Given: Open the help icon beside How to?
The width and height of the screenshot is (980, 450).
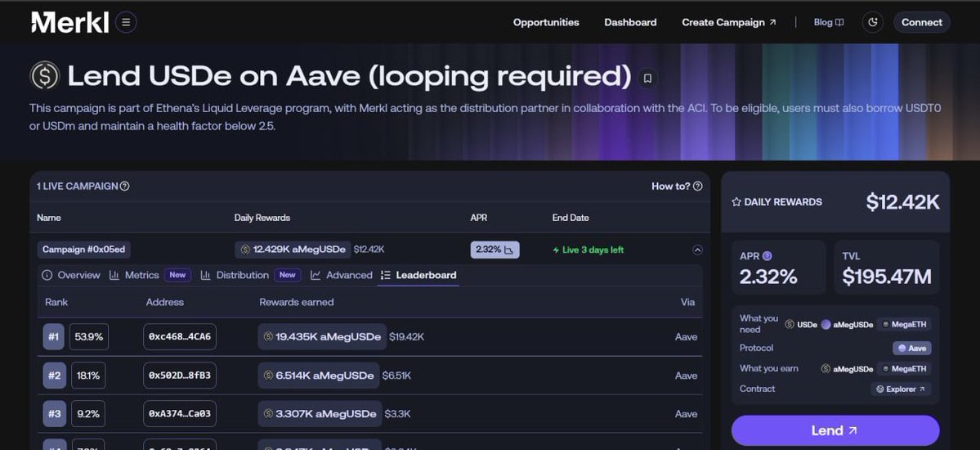Looking at the screenshot, I should [697, 186].
